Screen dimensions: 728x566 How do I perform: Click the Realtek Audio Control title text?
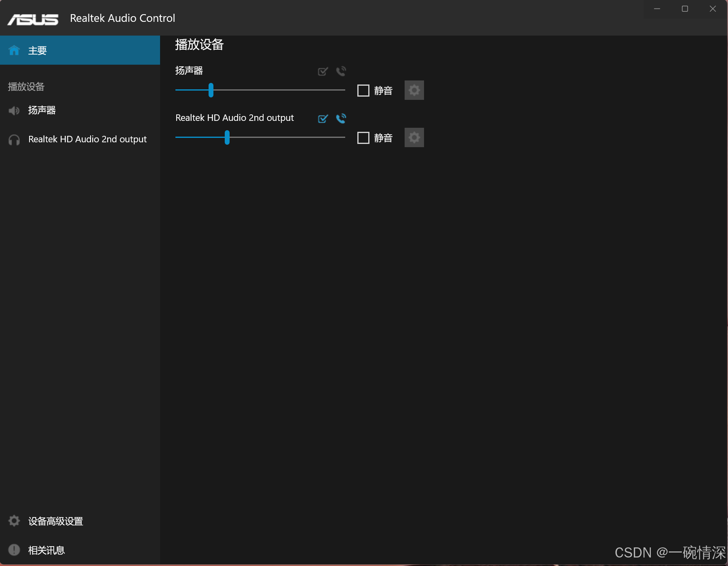[122, 18]
